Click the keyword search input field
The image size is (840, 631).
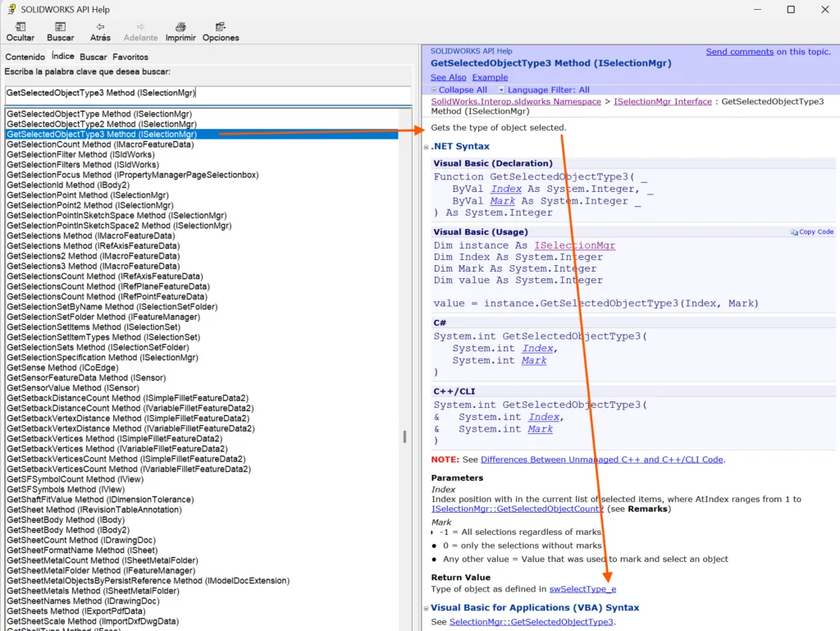pyautogui.click(x=208, y=94)
